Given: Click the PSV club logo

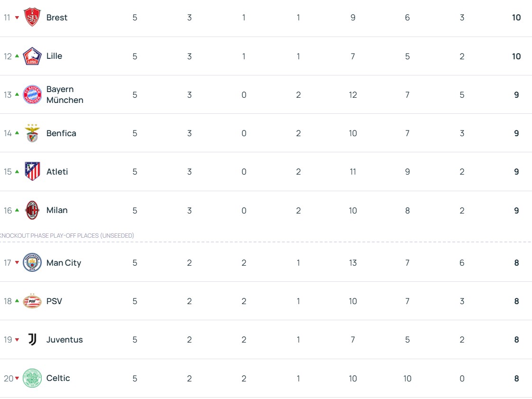Looking at the screenshot, I should 32,301.
